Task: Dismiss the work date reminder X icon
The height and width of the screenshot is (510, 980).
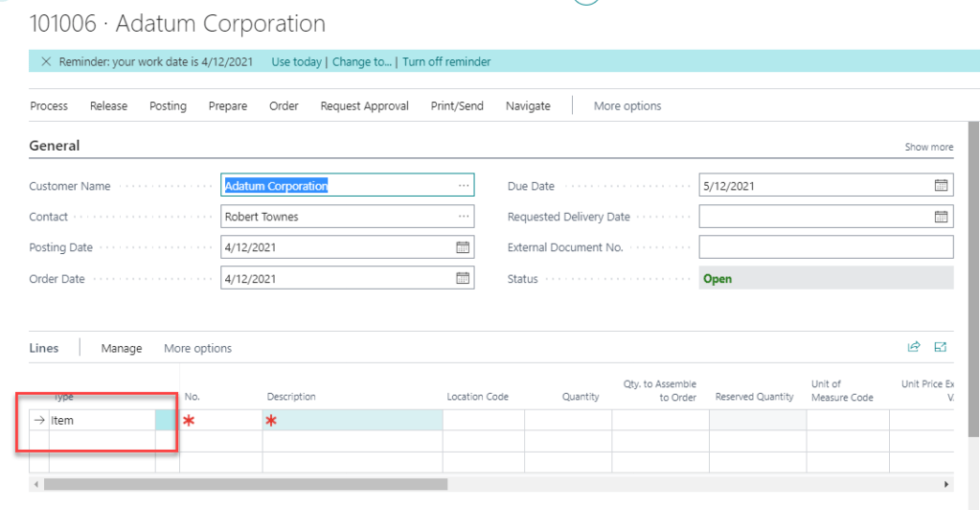Action: coord(46,61)
